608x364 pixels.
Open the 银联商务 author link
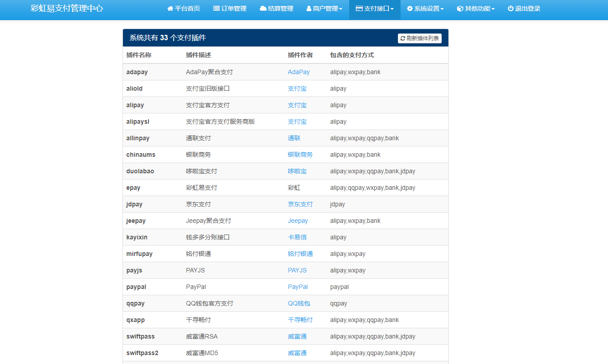300,155
